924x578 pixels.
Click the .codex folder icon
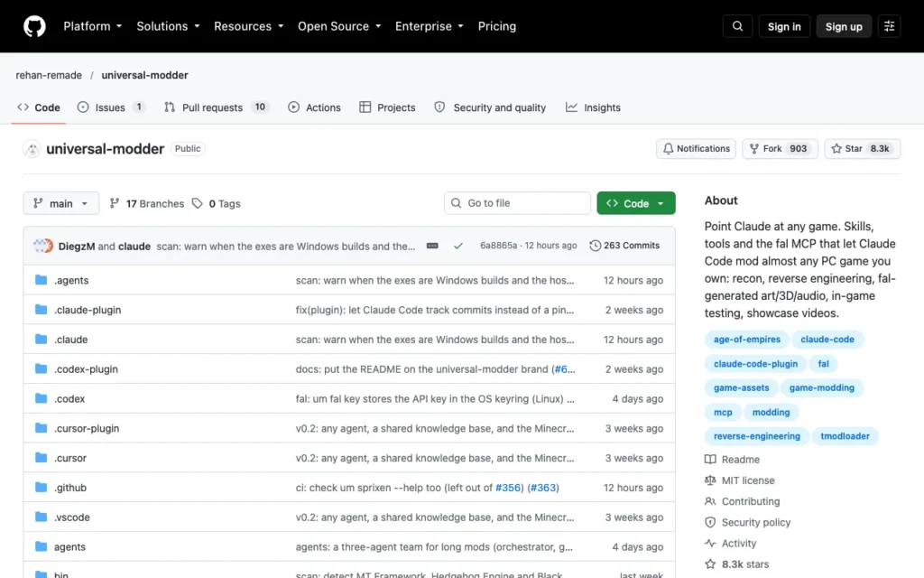[41, 398]
